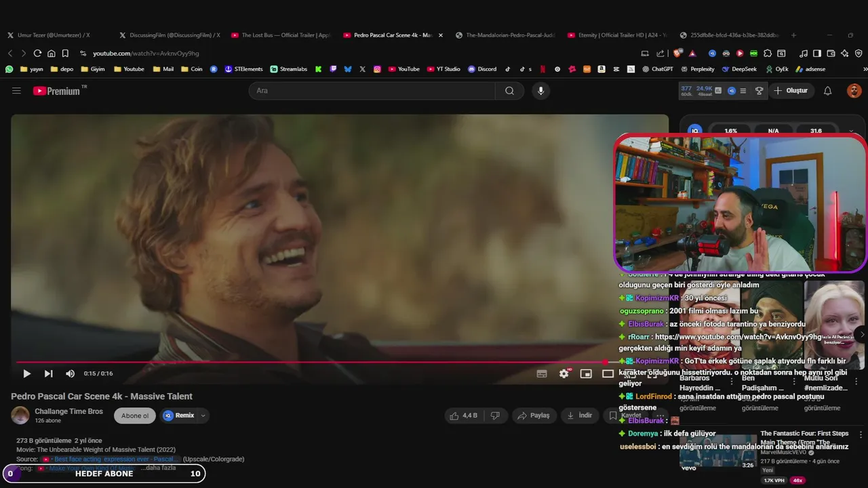Like the video (4,4 B)
Screen dimensions: 868x488
click(x=464, y=415)
